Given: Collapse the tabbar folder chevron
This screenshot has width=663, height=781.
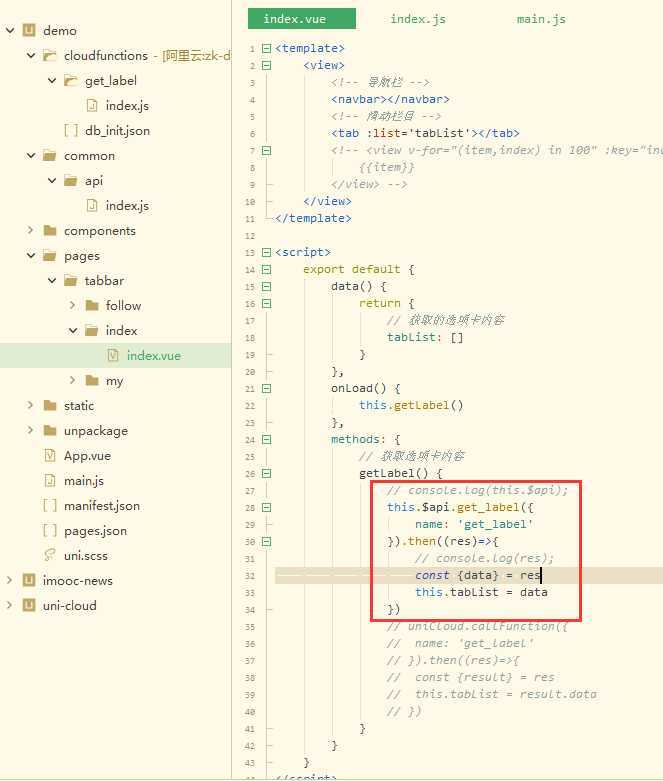Looking at the screenshot, I should pyautogui.click(x=52, y=280).
